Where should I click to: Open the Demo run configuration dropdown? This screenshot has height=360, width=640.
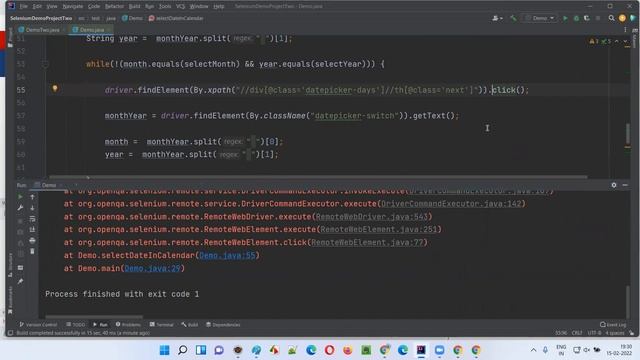pos(540,18)
